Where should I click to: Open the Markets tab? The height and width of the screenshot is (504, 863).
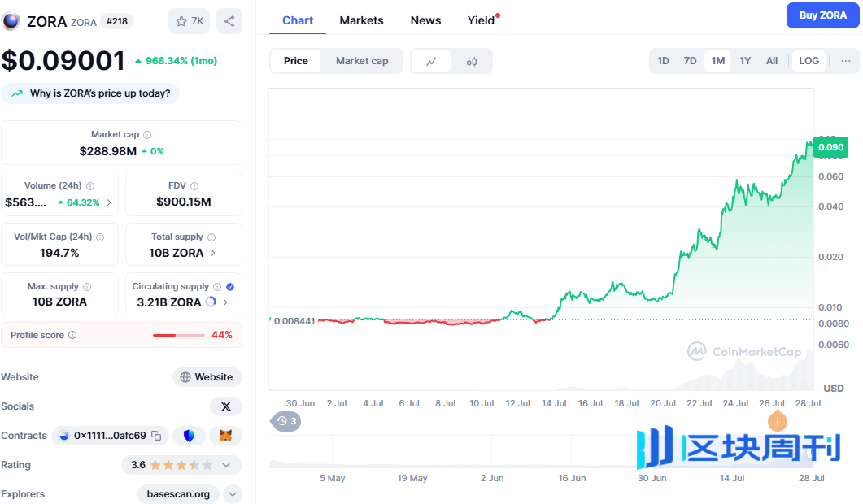click(x=361, y=21)
